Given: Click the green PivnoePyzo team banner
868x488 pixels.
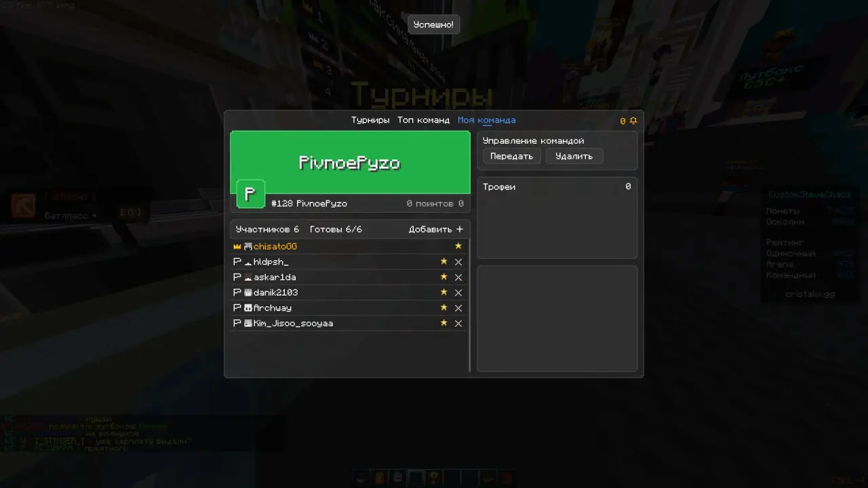Looking at the screenshot, I should [x=350, y=163].
